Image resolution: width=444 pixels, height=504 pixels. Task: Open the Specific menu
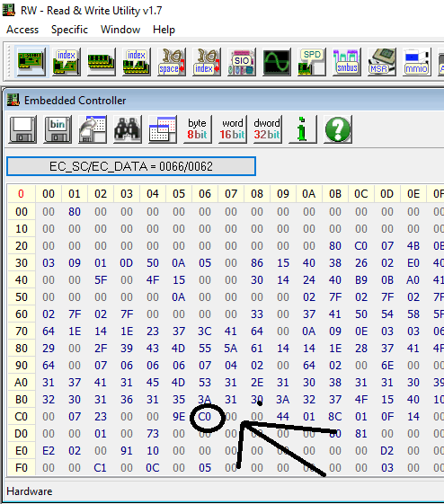[x=69, y=30]
